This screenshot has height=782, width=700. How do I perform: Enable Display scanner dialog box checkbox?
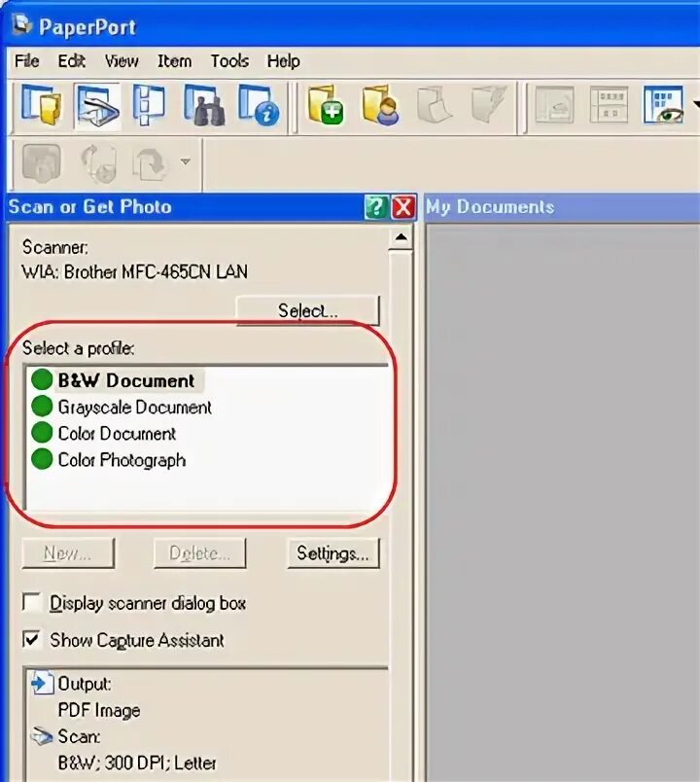[32, 602]
